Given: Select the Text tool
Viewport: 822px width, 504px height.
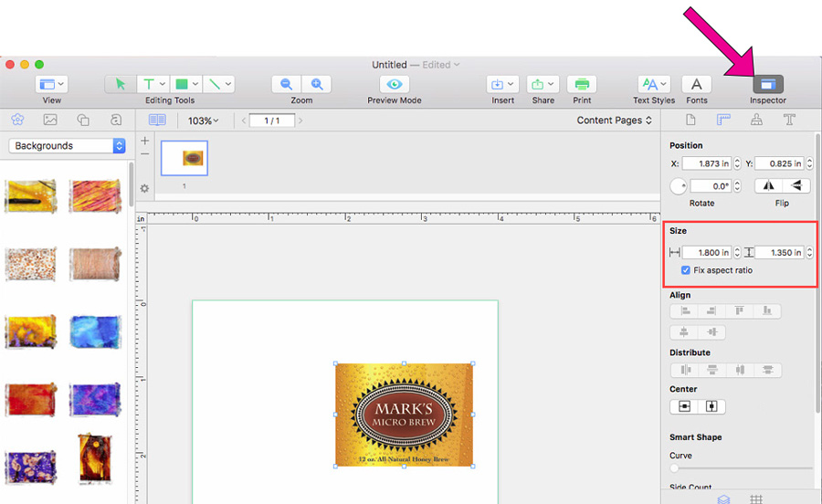Looking at the screenshot, I should click(149, 84).
